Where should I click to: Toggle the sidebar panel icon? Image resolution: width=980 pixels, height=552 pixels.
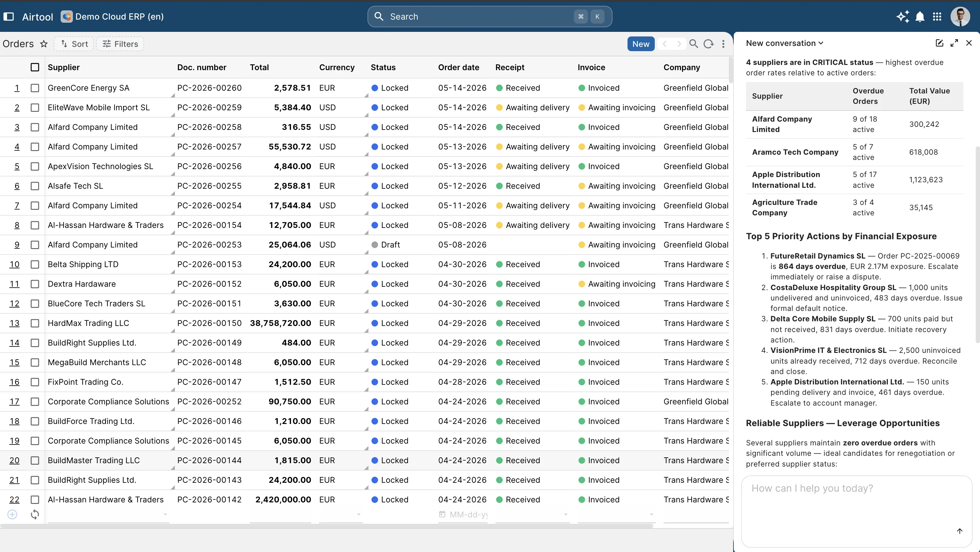pos(9,16)
